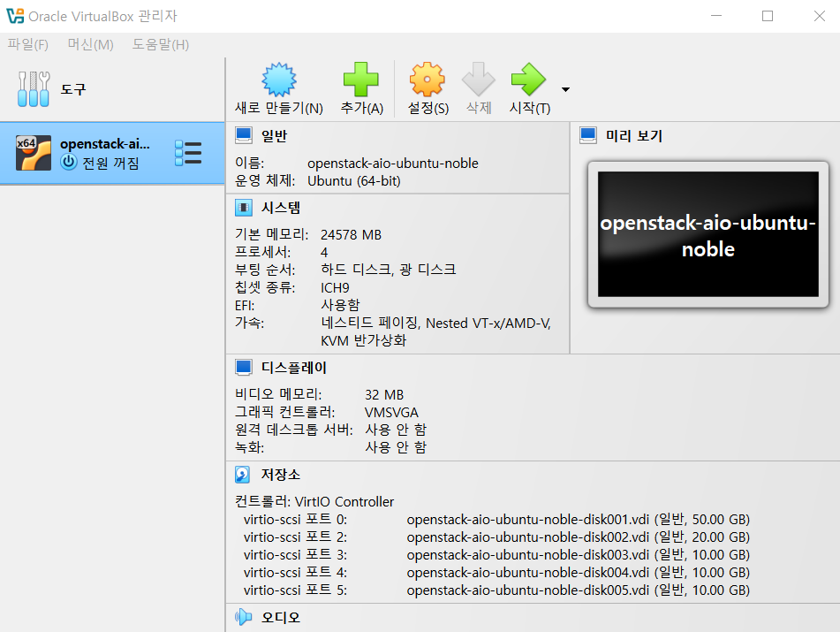
Task: Click the EFI value 사용함
Action: coord(340,305)
